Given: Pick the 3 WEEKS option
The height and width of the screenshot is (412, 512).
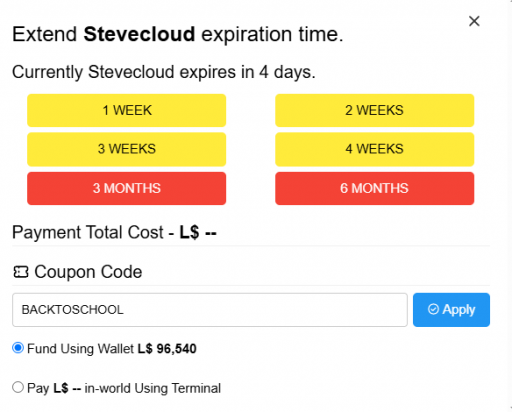Looking at the screenshot, I should coord(126,149).
